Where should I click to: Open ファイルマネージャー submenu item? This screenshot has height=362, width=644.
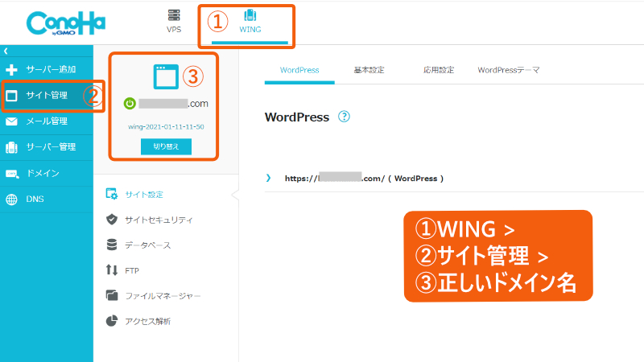163,296
